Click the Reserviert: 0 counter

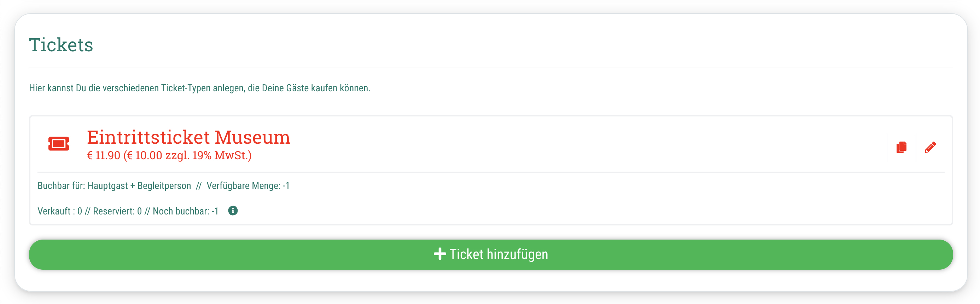tap(117, 211)
